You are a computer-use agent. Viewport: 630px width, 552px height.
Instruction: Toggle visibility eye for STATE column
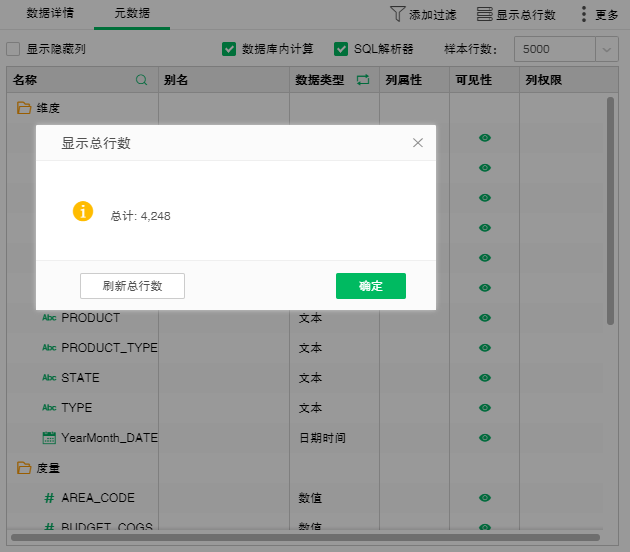[x=485, y=378]
